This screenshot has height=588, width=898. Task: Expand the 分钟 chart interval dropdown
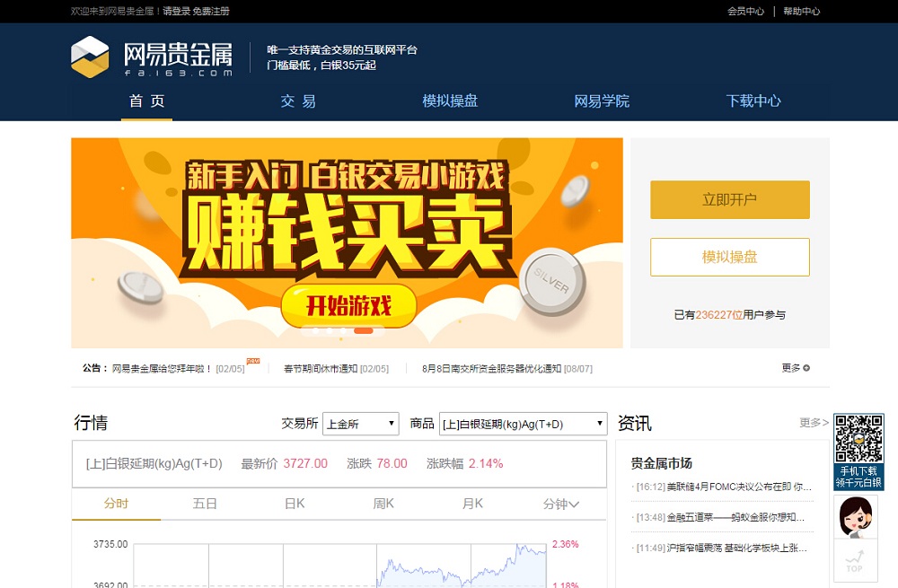tap(560, 504)
